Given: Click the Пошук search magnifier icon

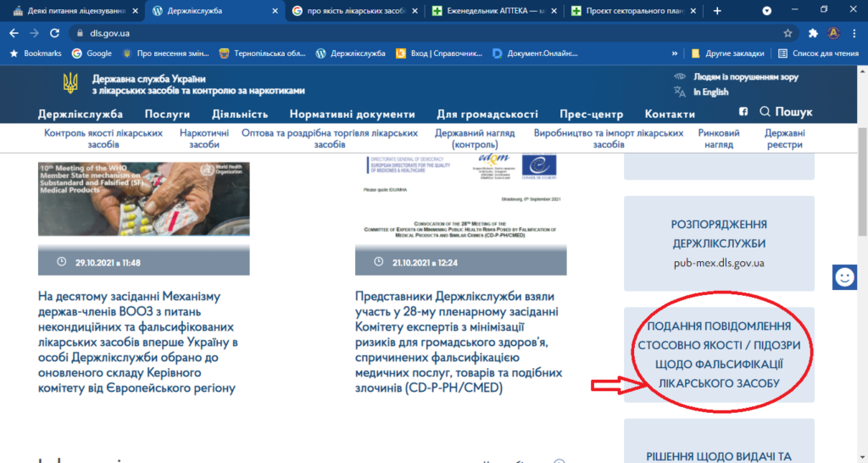Looking at the screenshot, I should [765, 112].
